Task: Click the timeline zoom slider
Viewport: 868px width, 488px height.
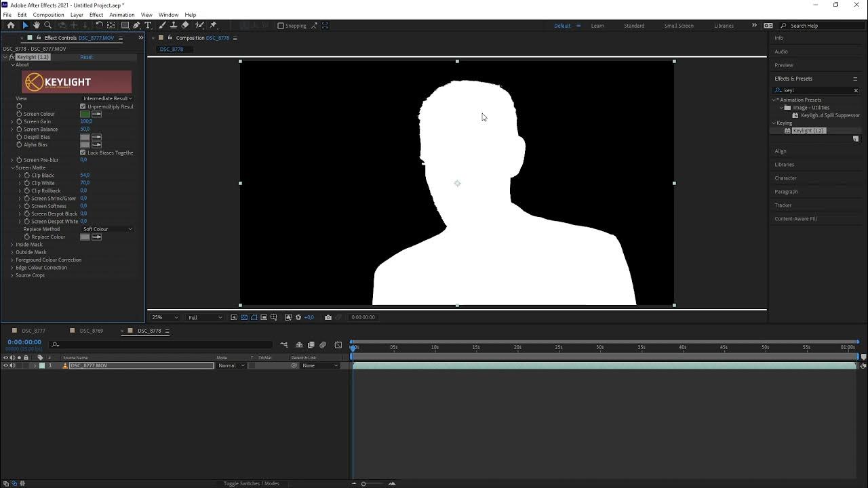Action: [363, 483]
